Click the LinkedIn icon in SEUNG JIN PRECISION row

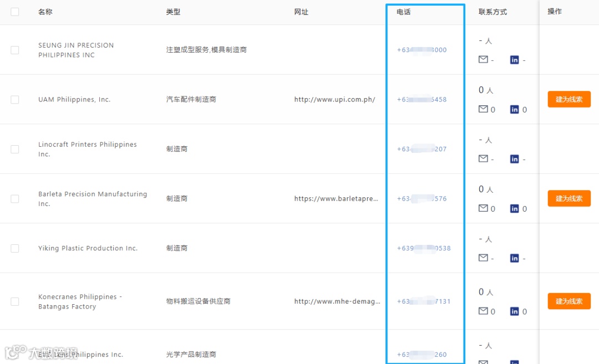pos(515,60)
